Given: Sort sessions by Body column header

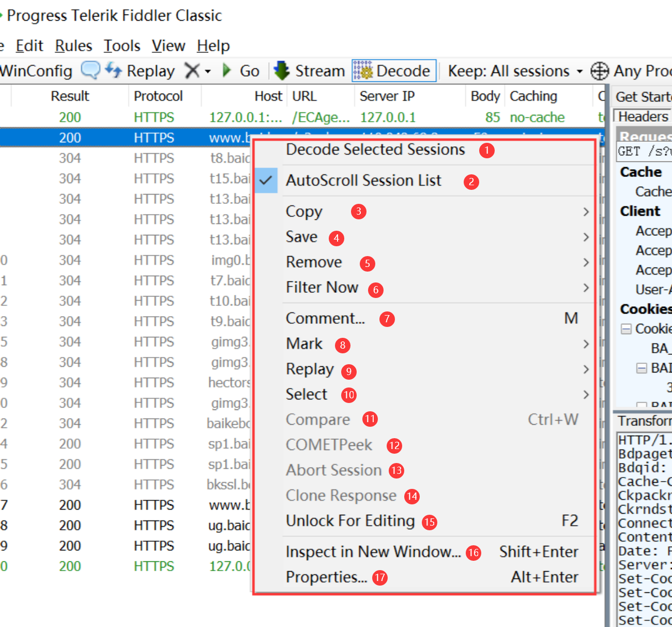Looking at the screenshot, I should pos(485,96).
